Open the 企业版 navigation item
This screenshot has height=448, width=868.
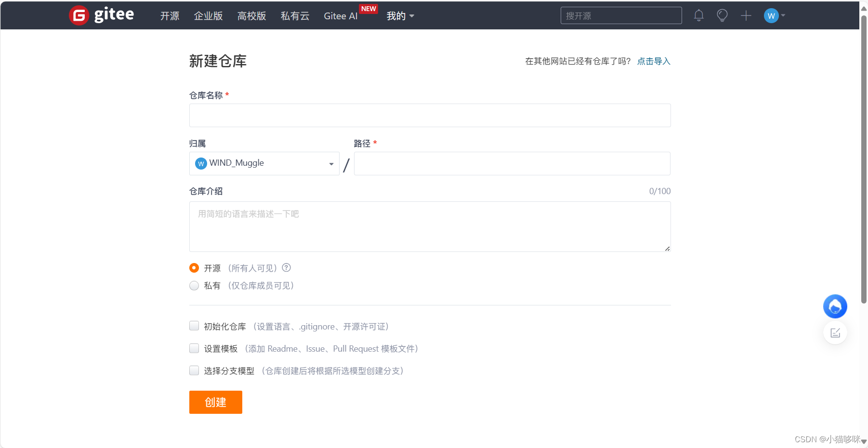tap(208, 16)
